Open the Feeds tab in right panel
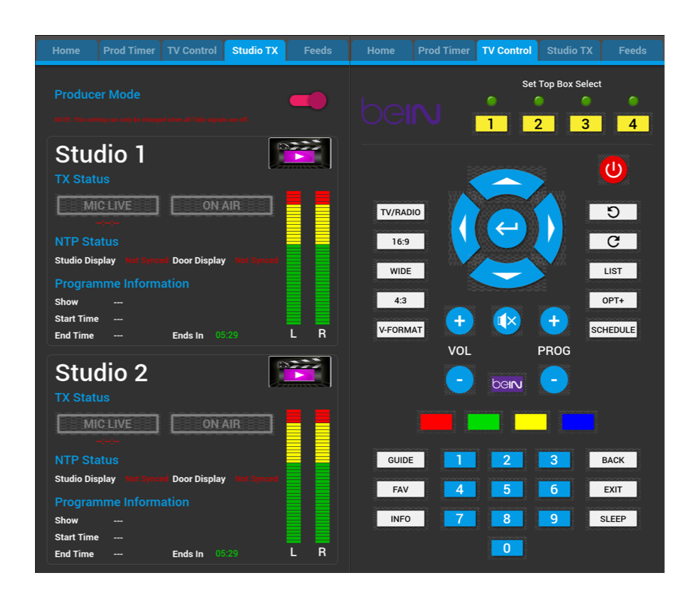Image resolution: width=700 pixels, height=608 pixels. [632, 50]
